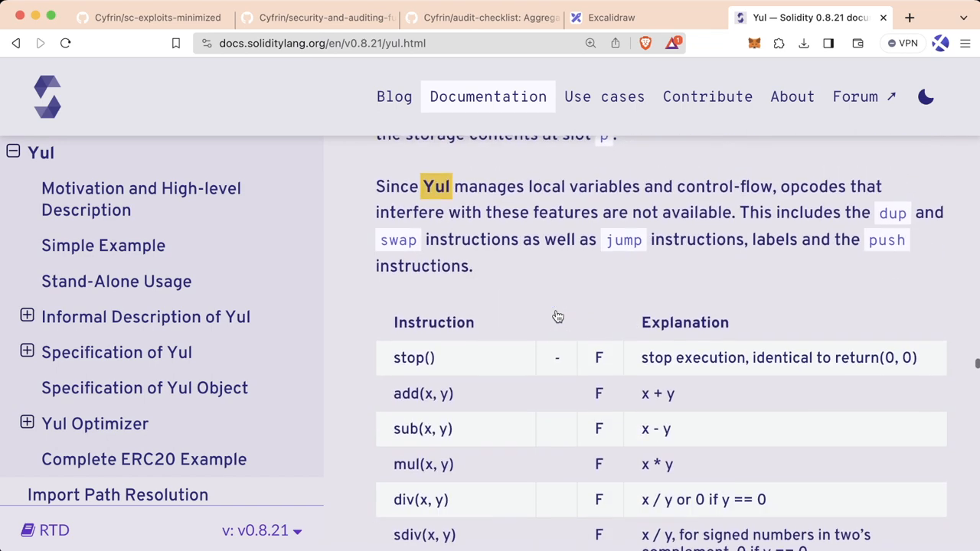
Task: Open the MetaMask extension icon
Action: tap(754, 43)
